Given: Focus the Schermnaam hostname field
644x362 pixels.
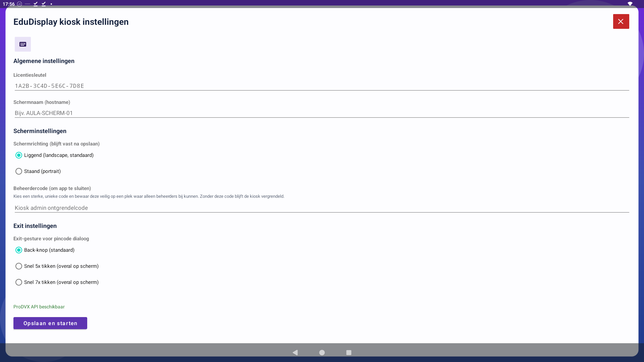Looking at the screenshot, I should point(322,113).
